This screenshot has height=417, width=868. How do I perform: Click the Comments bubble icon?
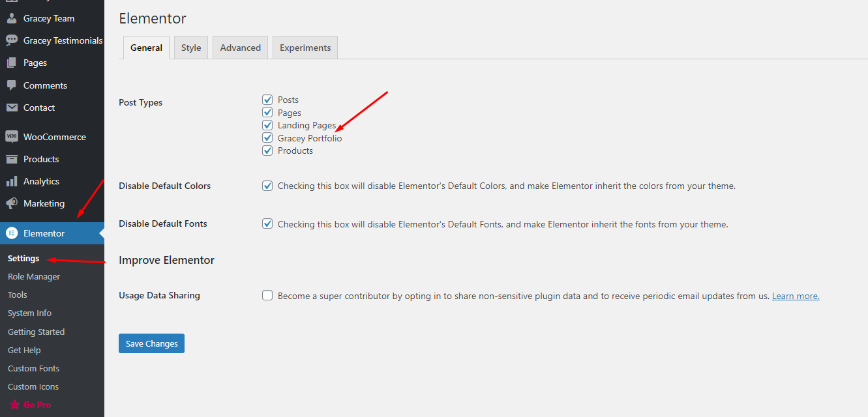point(12,85)
